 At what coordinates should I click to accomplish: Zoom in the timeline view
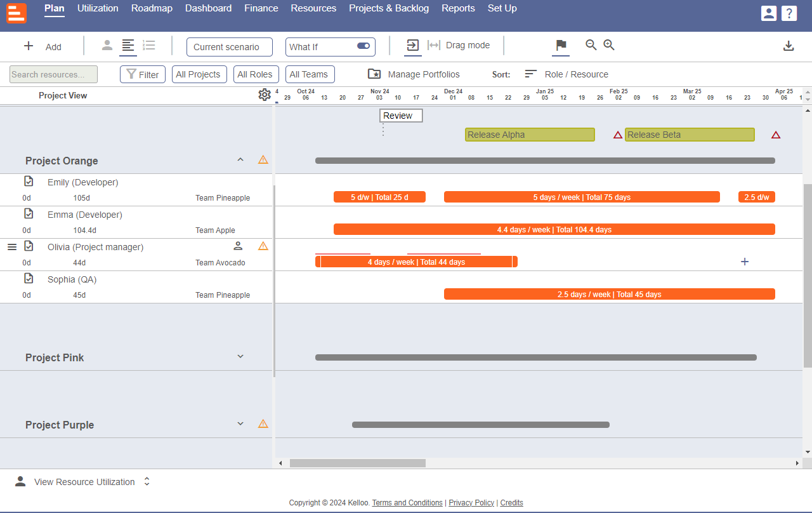pos(609,45)
